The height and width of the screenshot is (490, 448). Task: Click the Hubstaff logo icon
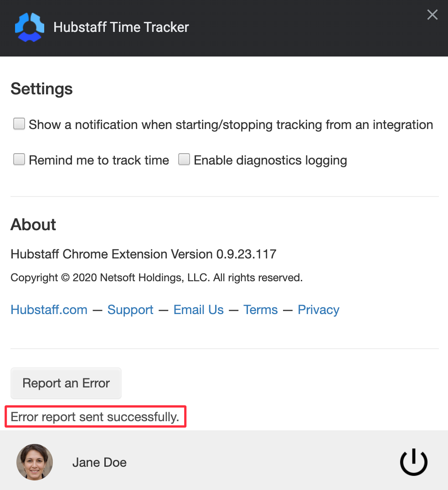[x=29, y=27]
